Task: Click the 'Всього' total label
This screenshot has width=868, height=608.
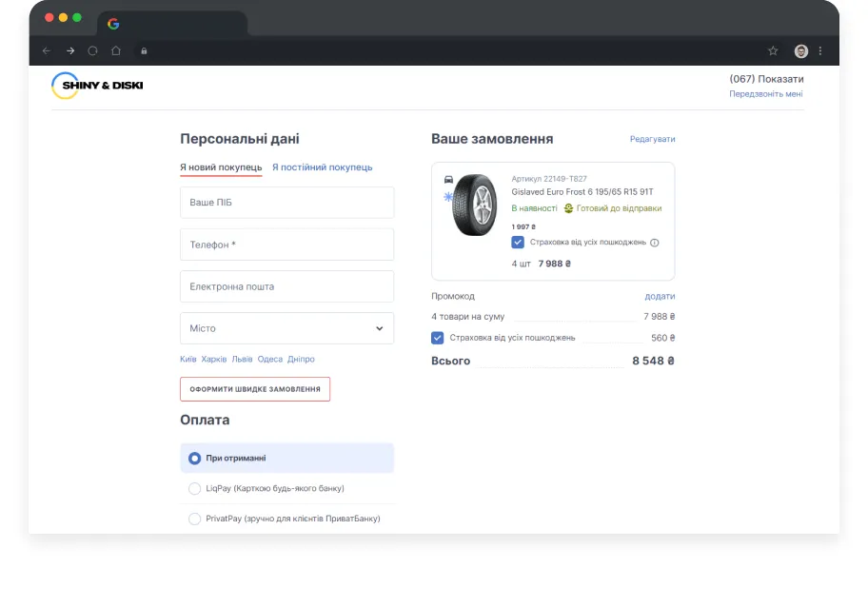Action: click(x=450, y=361)
